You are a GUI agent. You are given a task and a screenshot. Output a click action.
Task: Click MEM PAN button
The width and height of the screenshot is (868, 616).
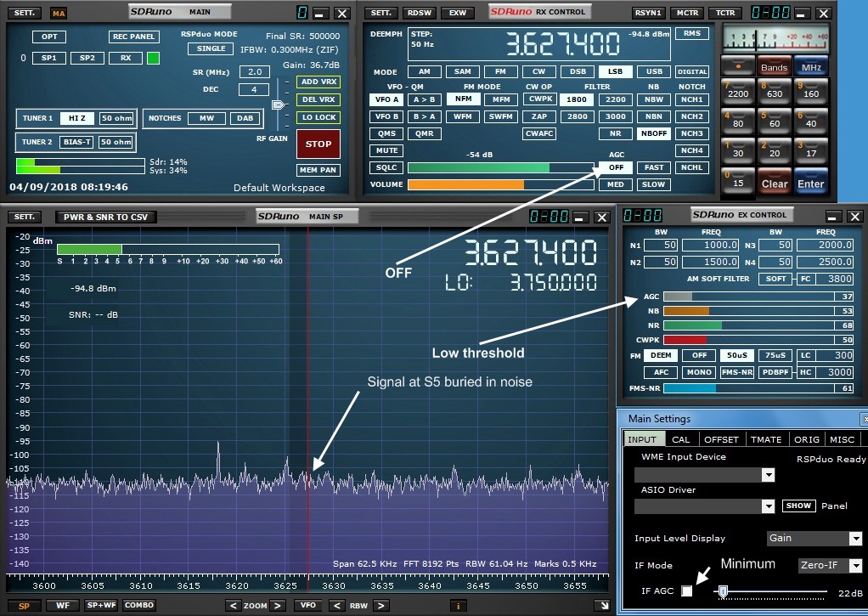[x=318, y=170]
